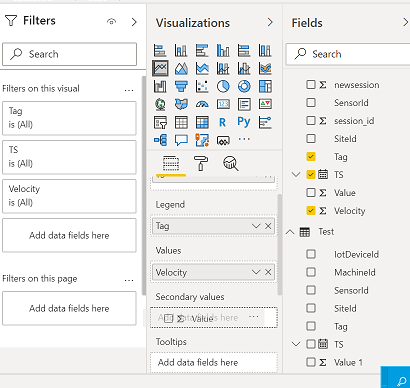Image resolution: width=410 pixels, height=388 pixels.
Task: Choose the Ribbon chart visual
Action: [x=265, y=68]
